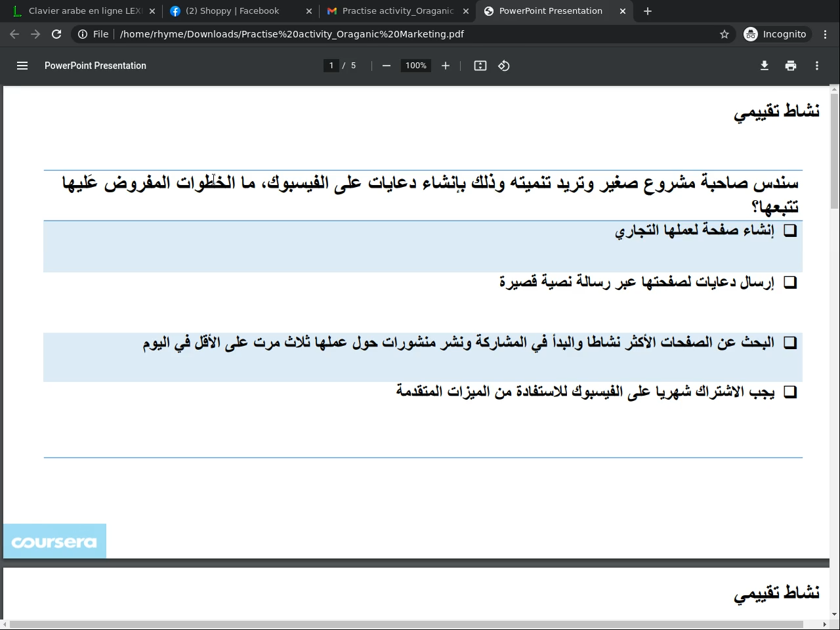
Task: Check the box for إنشاء صفحة لعملها التجاري
Action: (790, 230)
